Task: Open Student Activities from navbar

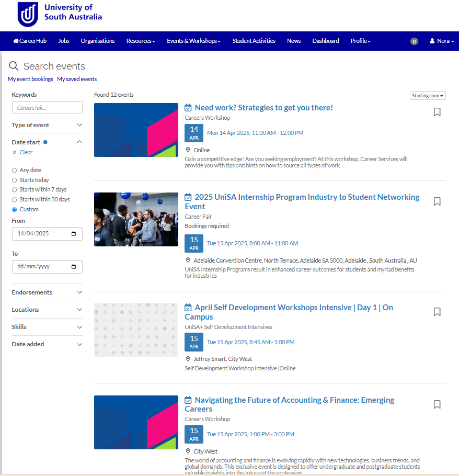Action: point(254,41)
